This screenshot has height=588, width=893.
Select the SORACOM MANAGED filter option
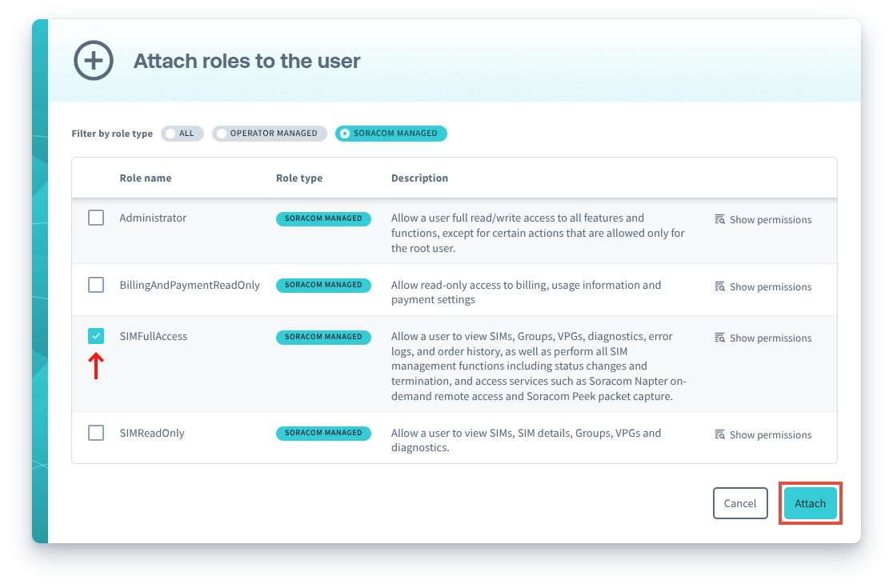[390, 134]
